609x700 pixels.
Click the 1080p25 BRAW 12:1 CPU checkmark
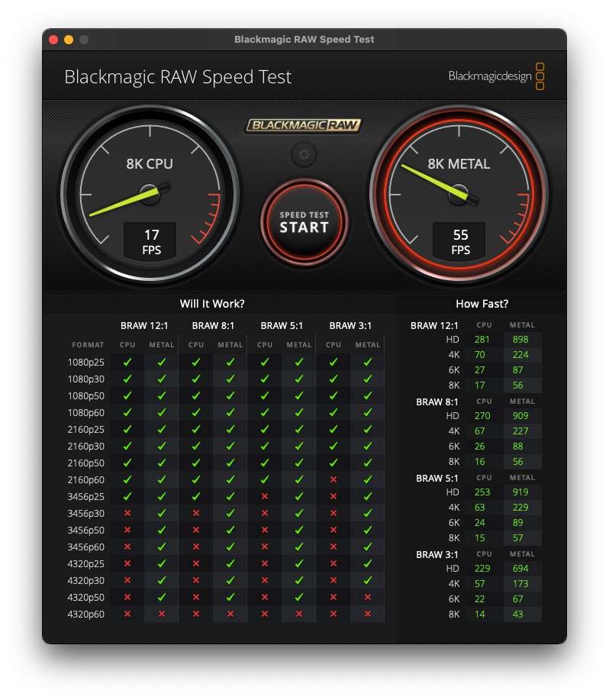coord(127,362)
